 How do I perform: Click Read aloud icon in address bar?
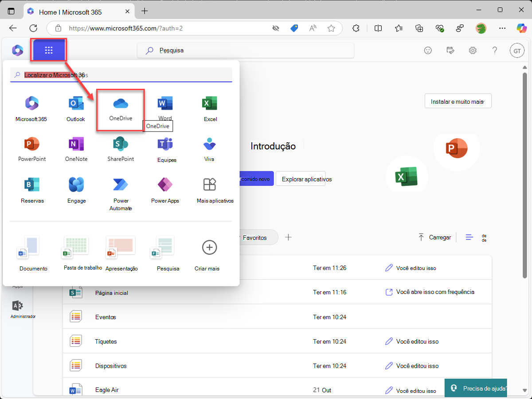point(313,28)
